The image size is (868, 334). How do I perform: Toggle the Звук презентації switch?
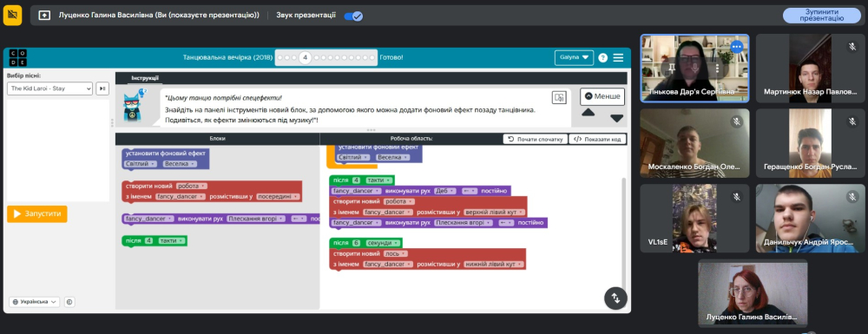(353, 16)
